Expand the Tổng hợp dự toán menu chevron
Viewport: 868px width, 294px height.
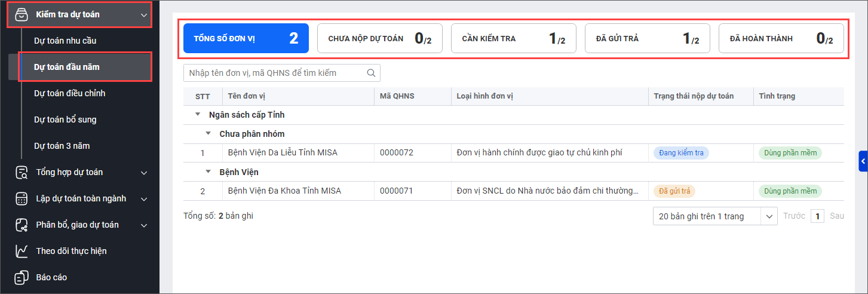143,173
